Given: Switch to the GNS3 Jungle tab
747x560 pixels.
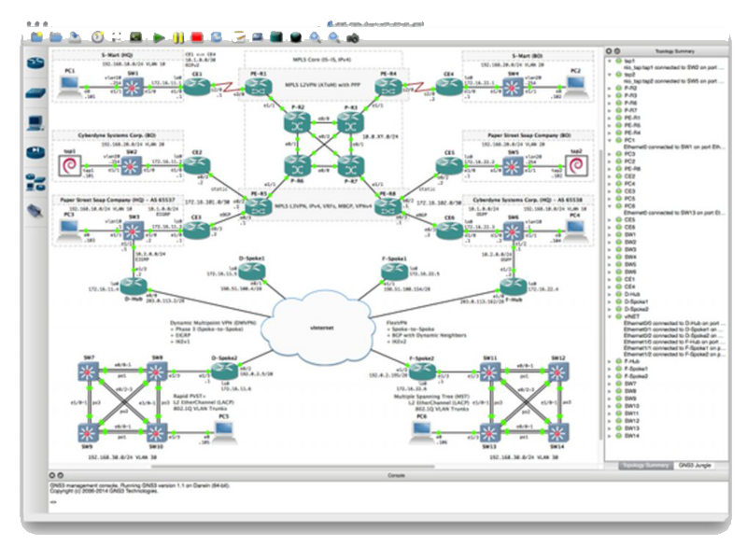Looking at the screenshot, I should click(696, 464).
